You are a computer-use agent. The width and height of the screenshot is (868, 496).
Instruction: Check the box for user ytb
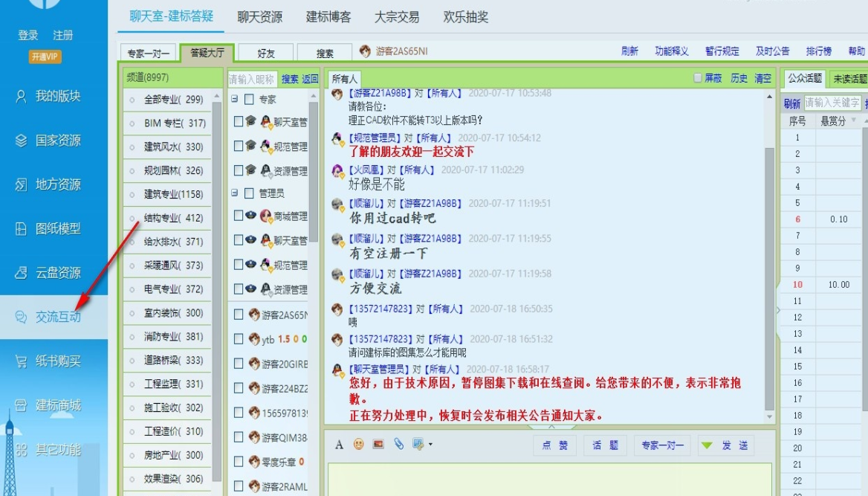[x=238, y=338]
